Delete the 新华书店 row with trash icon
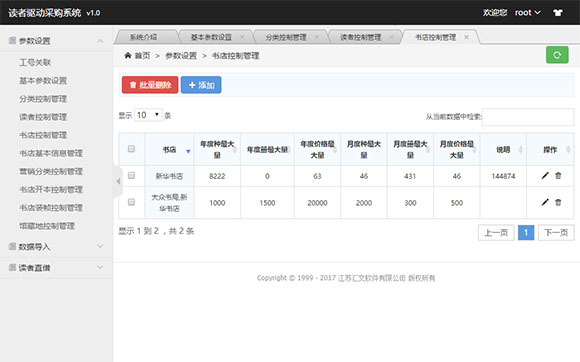The height and width of the screenshot is (362, 580). coord(558,176)
